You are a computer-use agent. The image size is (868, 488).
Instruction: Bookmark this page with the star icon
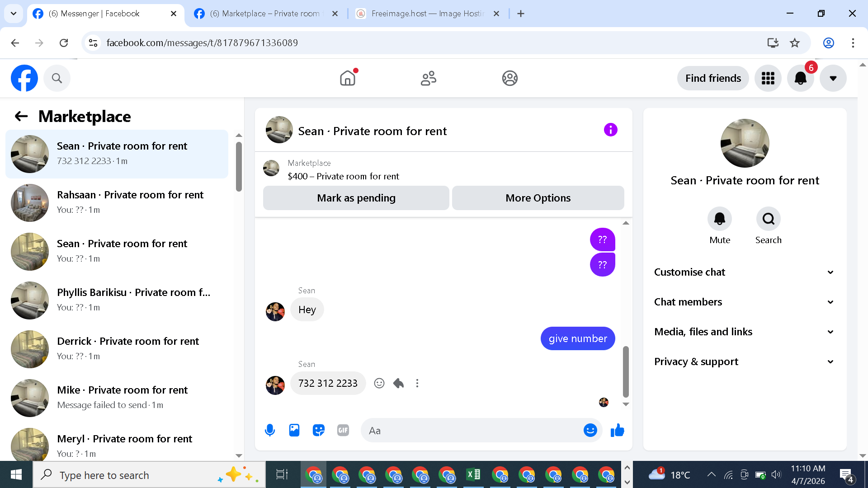pos(795,42)
